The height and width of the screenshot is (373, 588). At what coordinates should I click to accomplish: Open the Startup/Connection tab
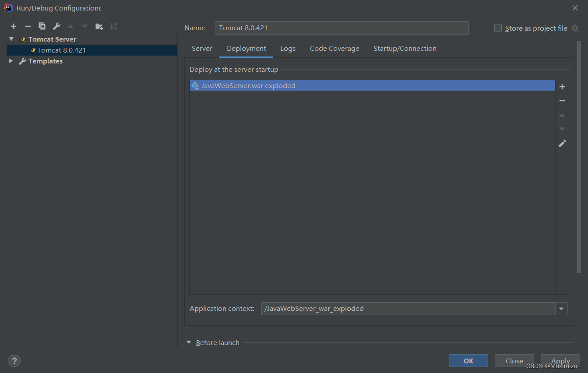[x=405, y=49]
